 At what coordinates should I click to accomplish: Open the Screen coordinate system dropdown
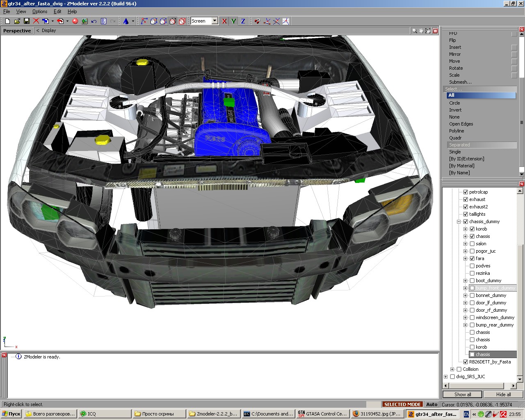pos(215,21)
